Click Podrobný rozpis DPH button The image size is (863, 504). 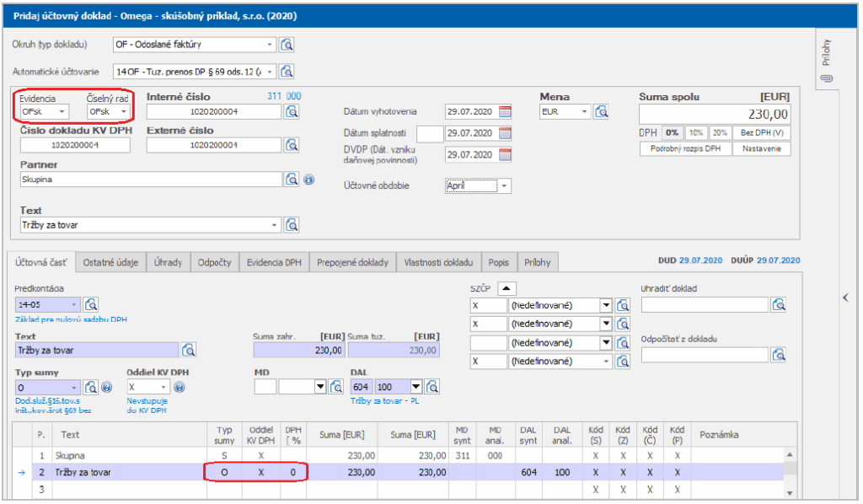click(x=685, y=149)
